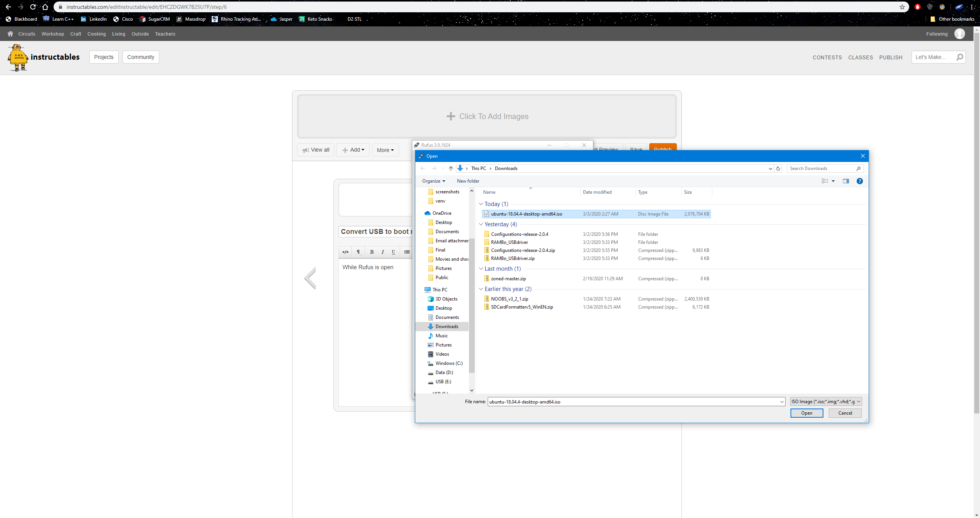The height and width of the screenshot is (518, 980).
Task: Select NOOBS_v3_2_1.zip in file list
Action: point(509,299)
